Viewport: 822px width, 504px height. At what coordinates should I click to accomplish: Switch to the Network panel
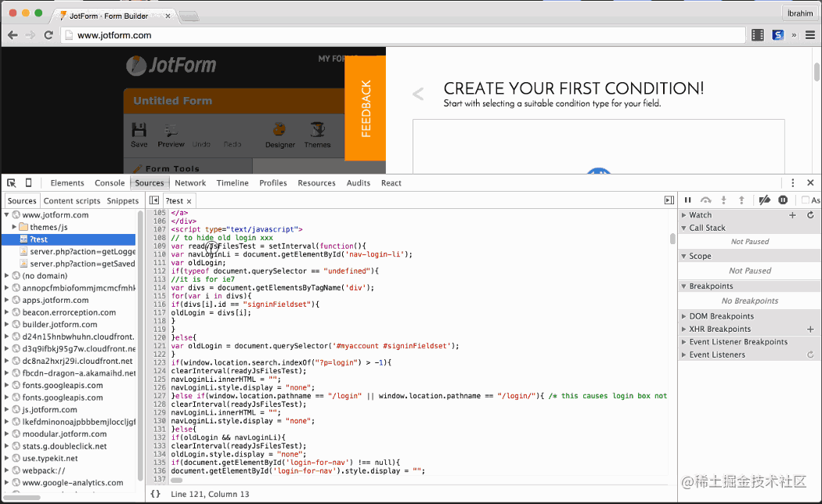click(190, 183)
